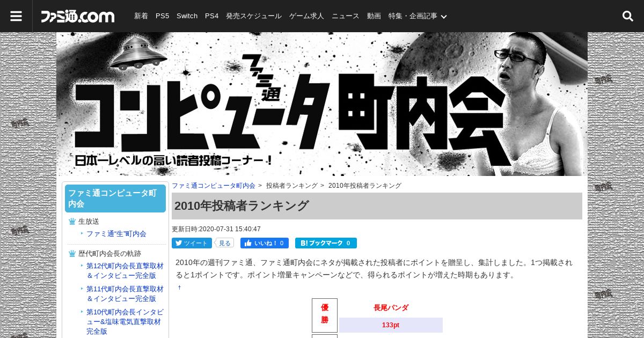Go to the PS4 section
Viewport: 644px width, 338px height.
211,16
